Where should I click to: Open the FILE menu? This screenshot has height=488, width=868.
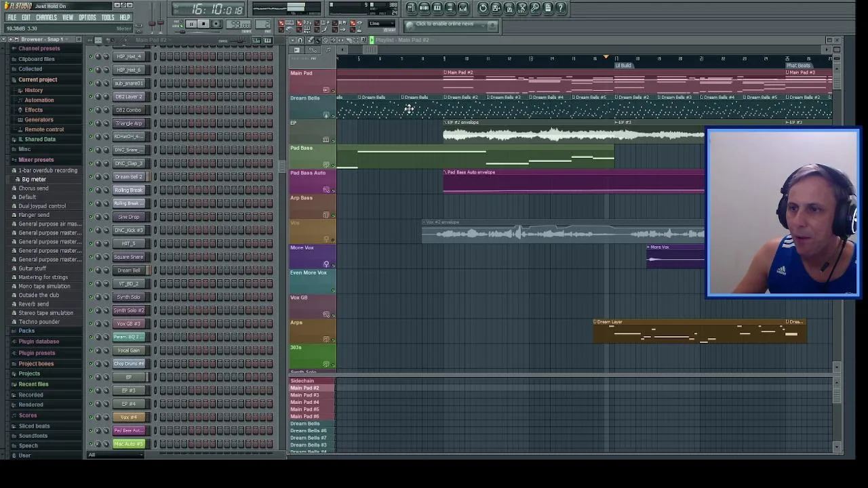[12, 18]
